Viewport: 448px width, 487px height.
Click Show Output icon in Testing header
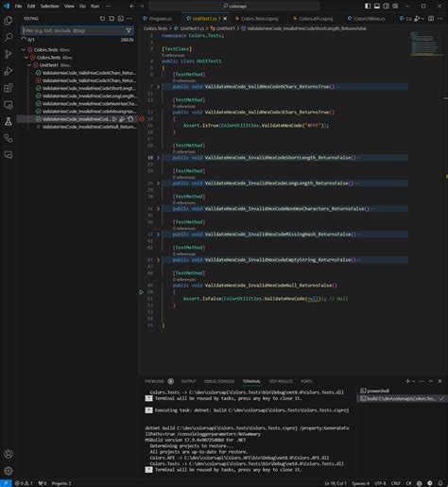[x=121, y=19]
